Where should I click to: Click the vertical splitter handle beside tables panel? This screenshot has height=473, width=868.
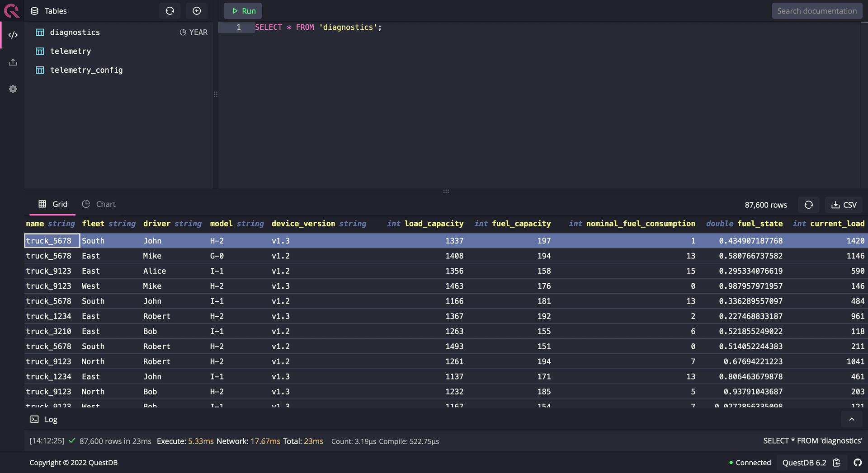click(x=216, y=94)
